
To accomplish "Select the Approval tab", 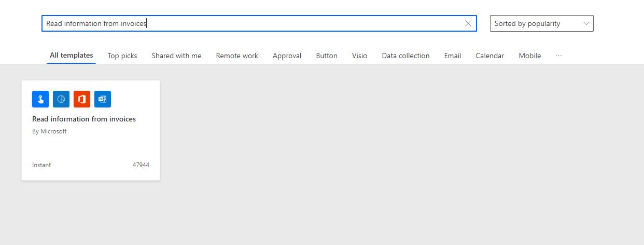I will tap(287, 56).
